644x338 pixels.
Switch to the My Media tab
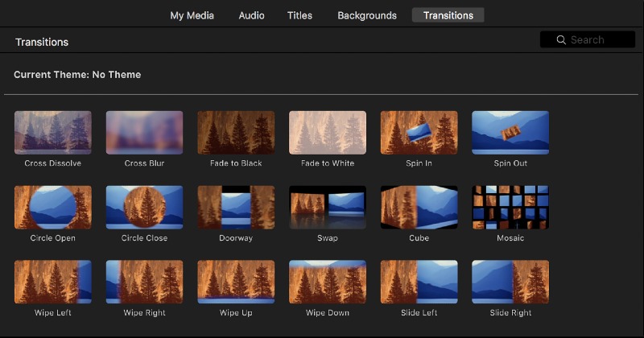point(192,15)
